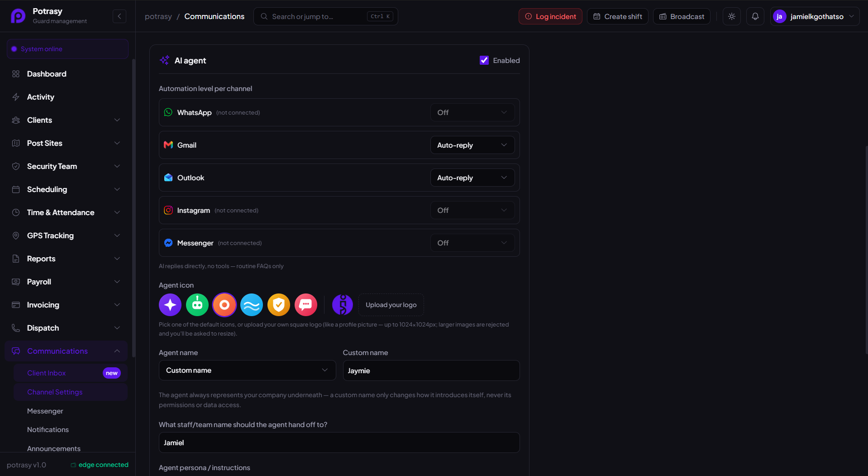Click the AI agent sparkle icon
The image size is (868, 476).
click(164, 60)
